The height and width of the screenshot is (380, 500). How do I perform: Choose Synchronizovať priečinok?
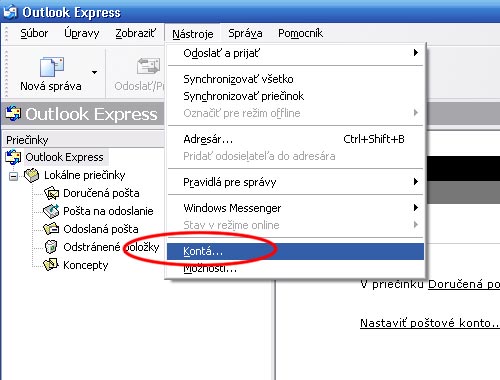click(295, 96)
